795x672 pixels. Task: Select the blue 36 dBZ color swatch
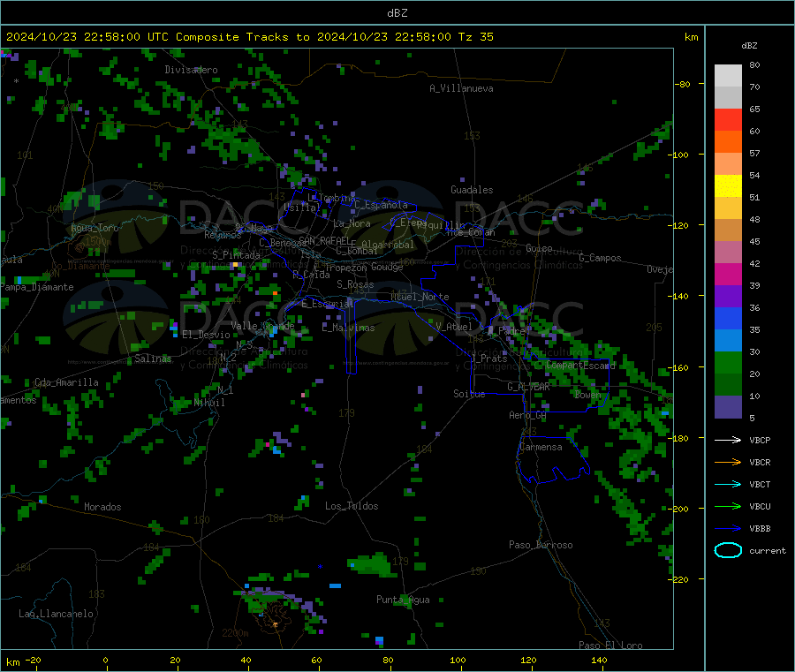[728, 318]
